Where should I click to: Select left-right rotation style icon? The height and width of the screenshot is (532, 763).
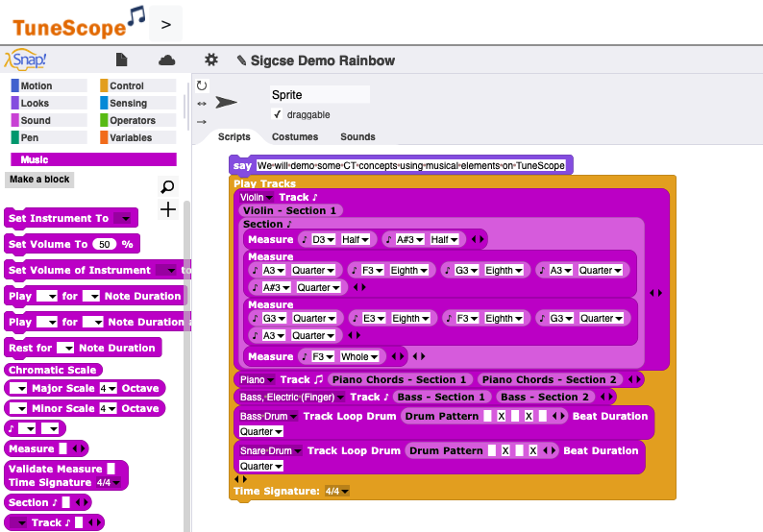[x=202, y=104]
